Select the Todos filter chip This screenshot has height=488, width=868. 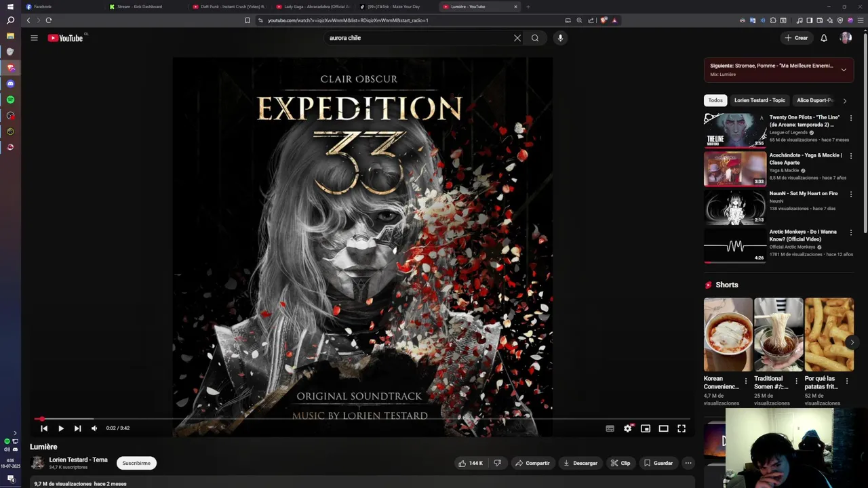[x=715, y=100]
